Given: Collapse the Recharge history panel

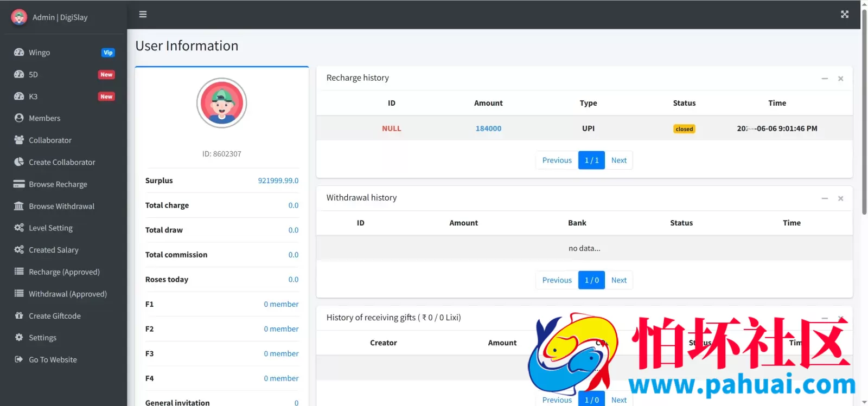Looking at the screenshot, I should coord(825,79).
